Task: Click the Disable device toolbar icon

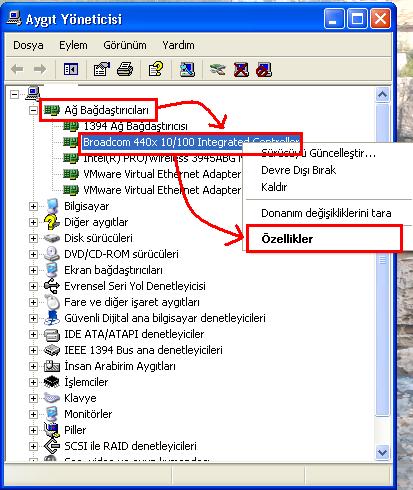Action: coord(264,69)
